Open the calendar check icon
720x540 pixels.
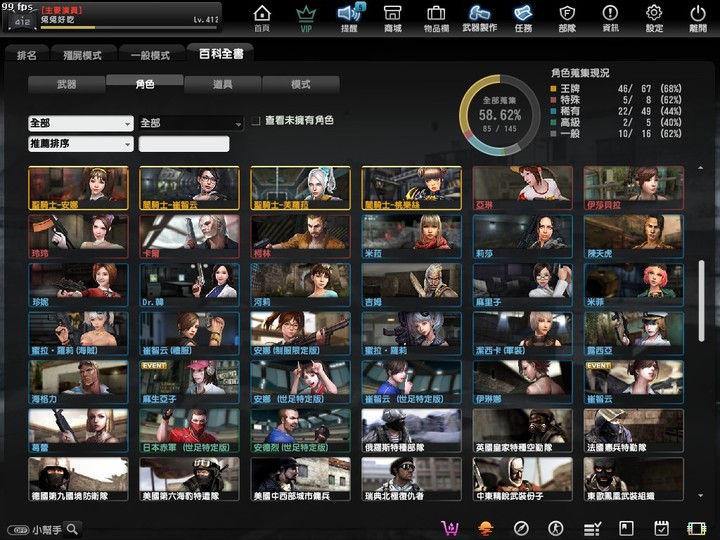pos(661,528)
